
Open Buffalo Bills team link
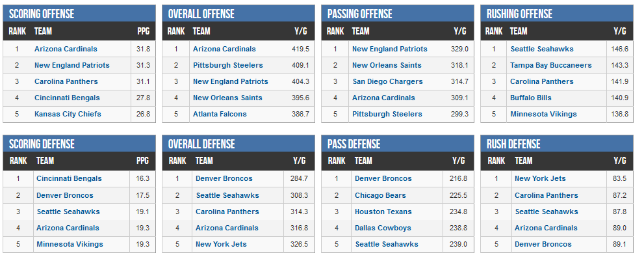click(x=531, y=98)
